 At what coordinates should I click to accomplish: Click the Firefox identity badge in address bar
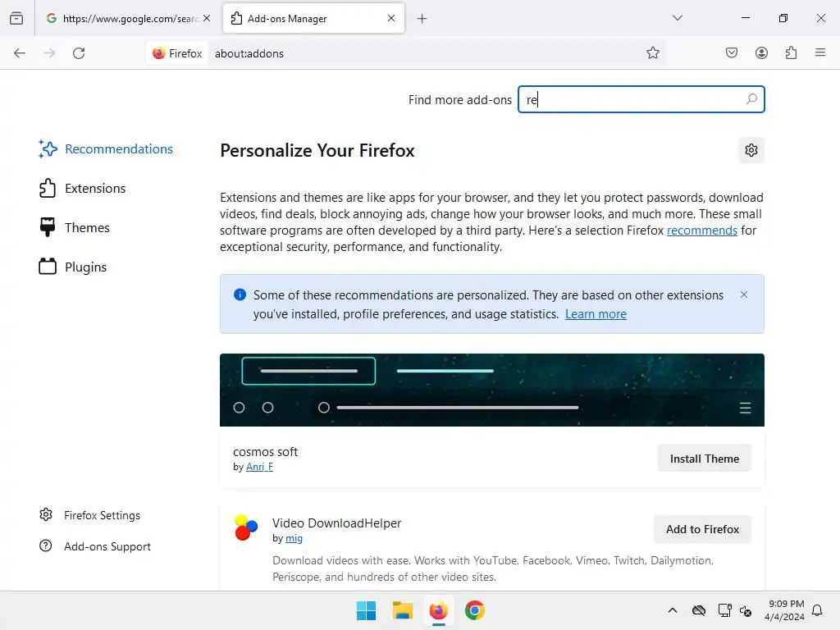[177, 53]
